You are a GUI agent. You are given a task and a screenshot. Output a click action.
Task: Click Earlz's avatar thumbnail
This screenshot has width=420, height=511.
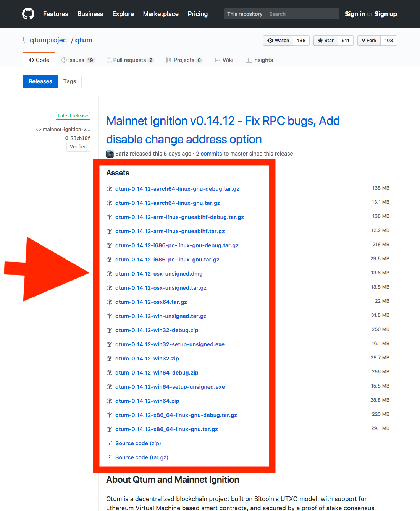110,154
